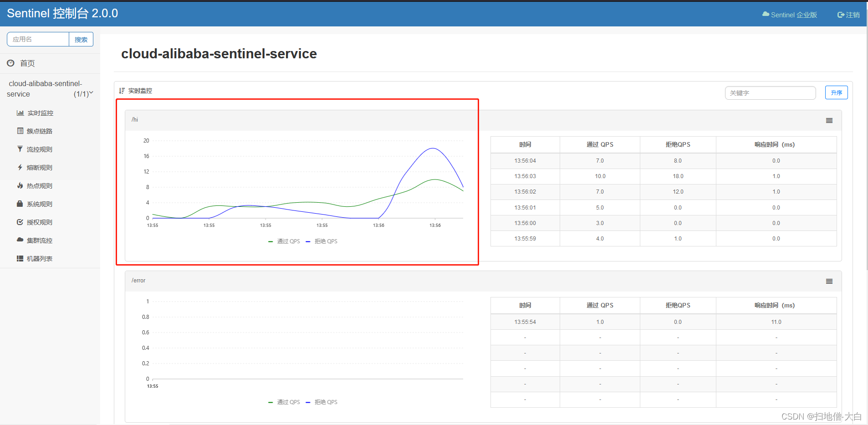Click the funnel icon for 流控规则
The height and width of the screenshot is (425, 868).
20,149
